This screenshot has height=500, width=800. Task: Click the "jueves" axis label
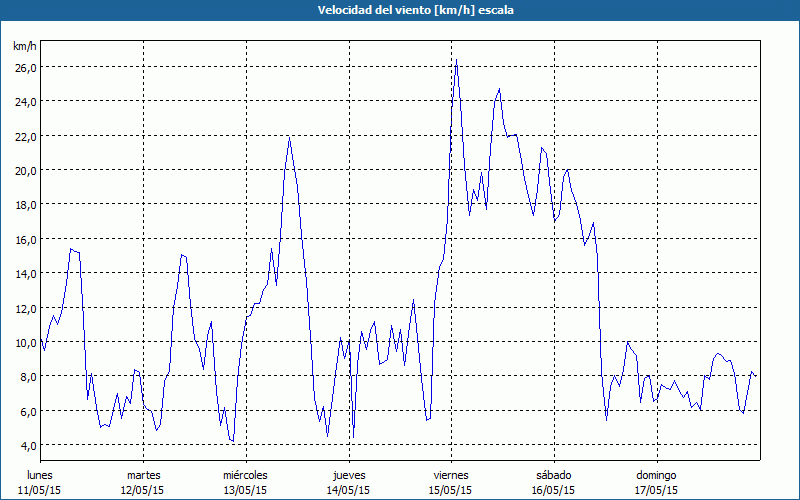[348, 474]
